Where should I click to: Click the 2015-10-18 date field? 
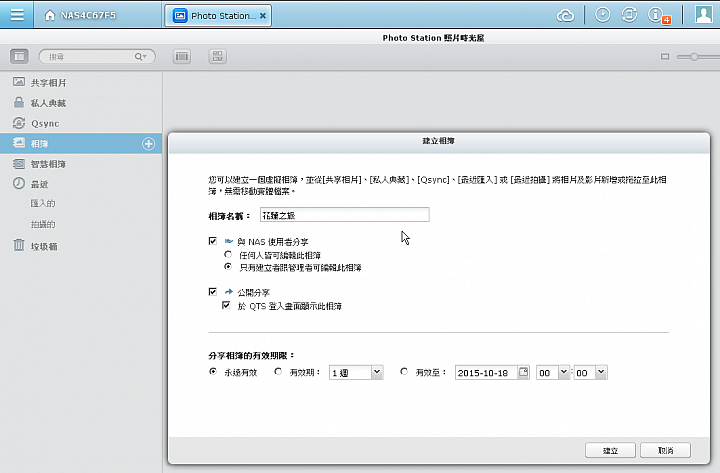487,372
